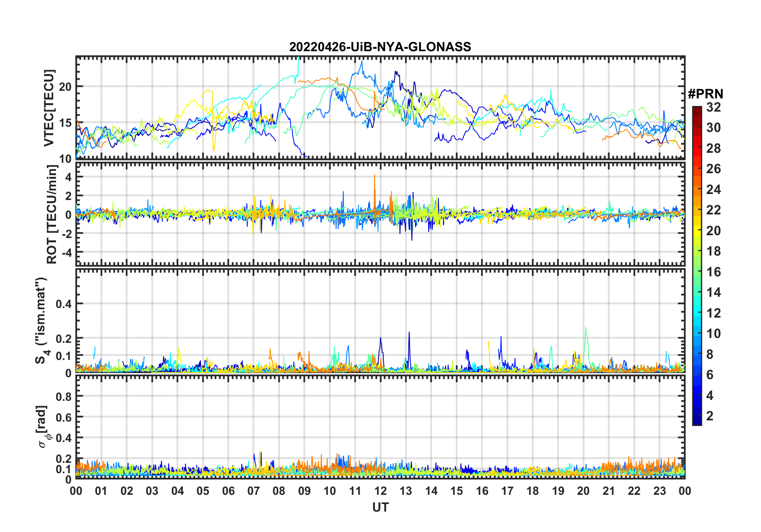Select the ROT [TECU/min] y-axis label

(x=52, y=214)
